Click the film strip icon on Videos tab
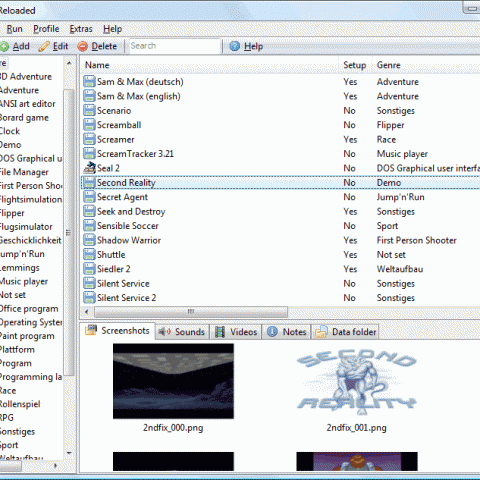 220,332
